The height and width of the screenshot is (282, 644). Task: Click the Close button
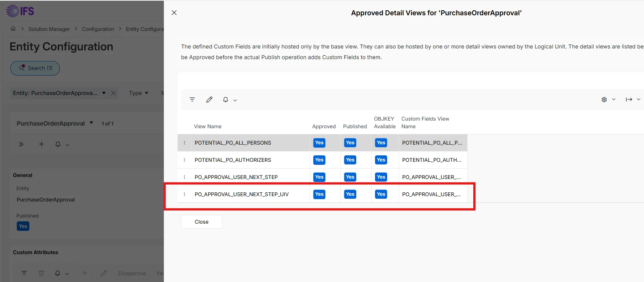point(202,222)
